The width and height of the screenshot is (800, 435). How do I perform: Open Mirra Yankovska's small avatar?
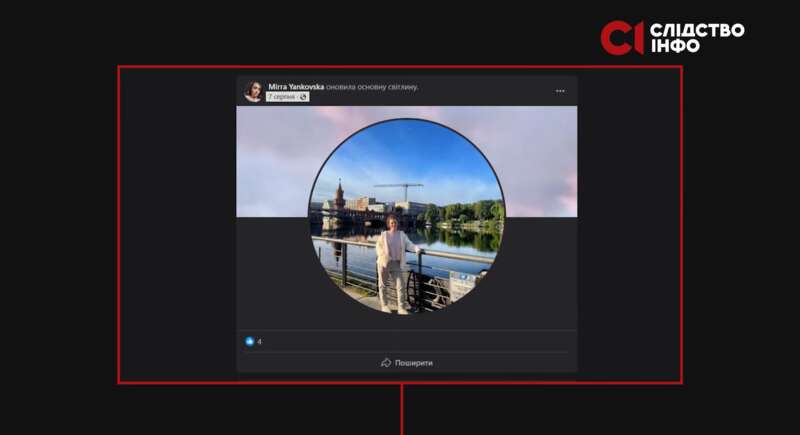click(253, 91)
